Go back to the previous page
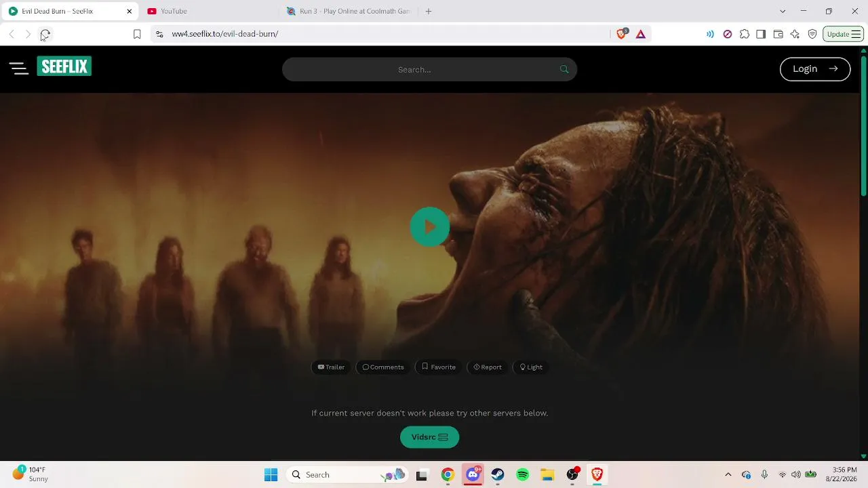Screen dimensions: 868x488 pyautogui.click(x=12, y=34)
